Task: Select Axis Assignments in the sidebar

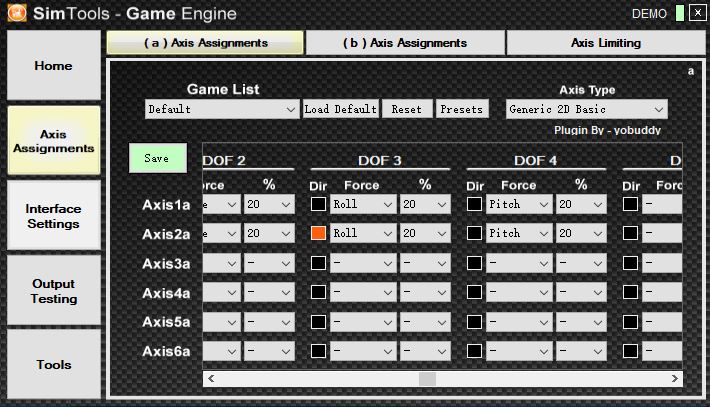Action: click(x=53, y=141)
